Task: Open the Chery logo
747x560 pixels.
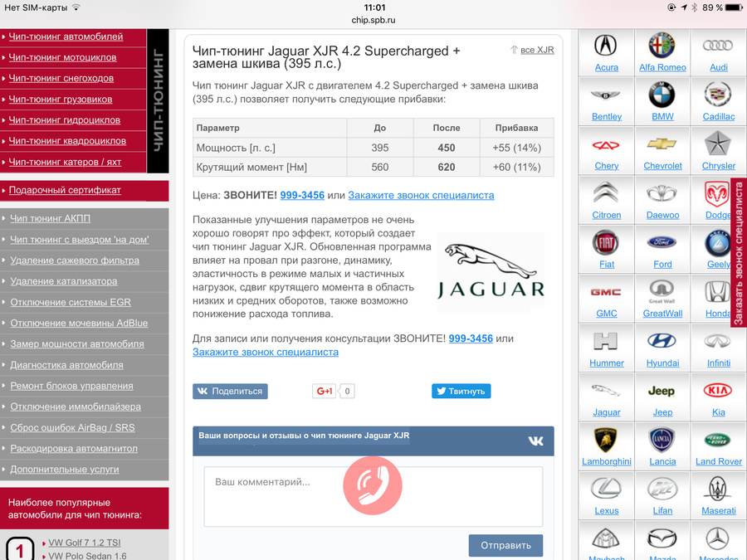Action: 606,144
